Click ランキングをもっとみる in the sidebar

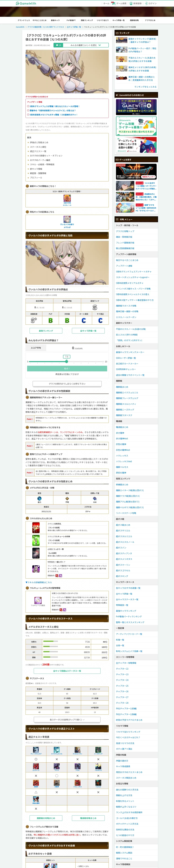tap(145, 87)
